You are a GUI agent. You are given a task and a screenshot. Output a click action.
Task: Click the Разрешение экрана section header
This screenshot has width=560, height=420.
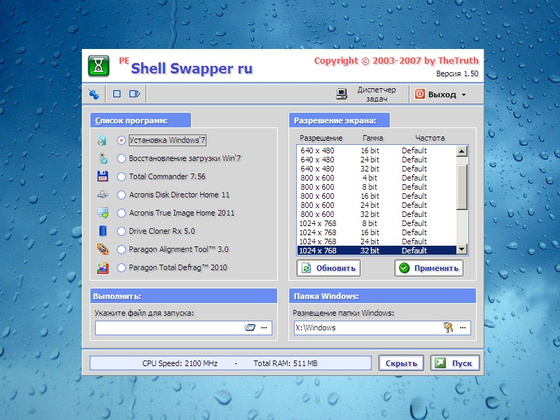tap(339, 120)
